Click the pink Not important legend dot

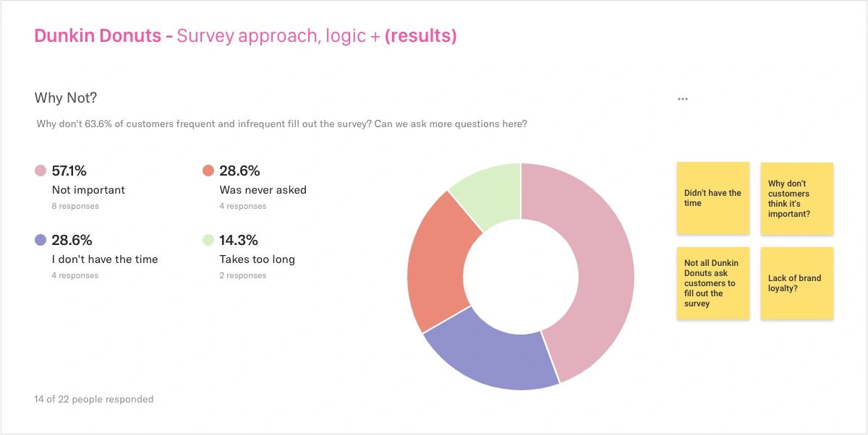click(41, 171)
